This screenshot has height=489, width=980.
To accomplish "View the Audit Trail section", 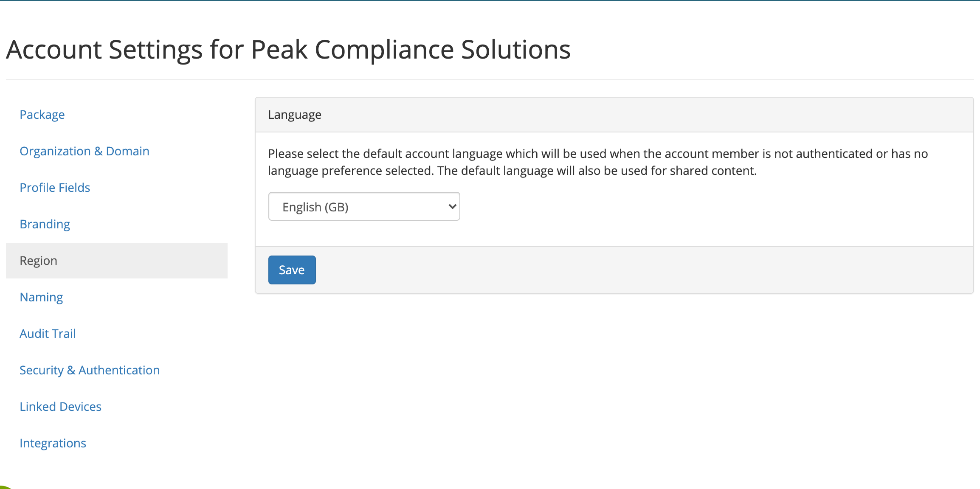I will point(48,334).
